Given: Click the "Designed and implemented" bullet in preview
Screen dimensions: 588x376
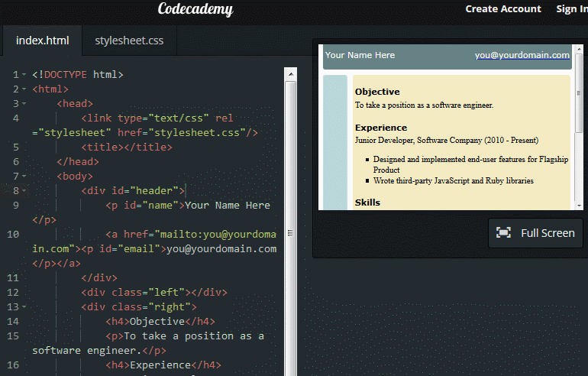Looking at the screenshot, I should 470,164.
